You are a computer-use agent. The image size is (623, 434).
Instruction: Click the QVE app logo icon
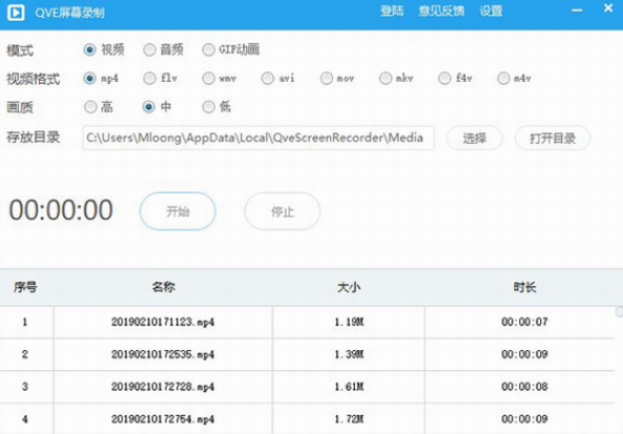[16, 12]
